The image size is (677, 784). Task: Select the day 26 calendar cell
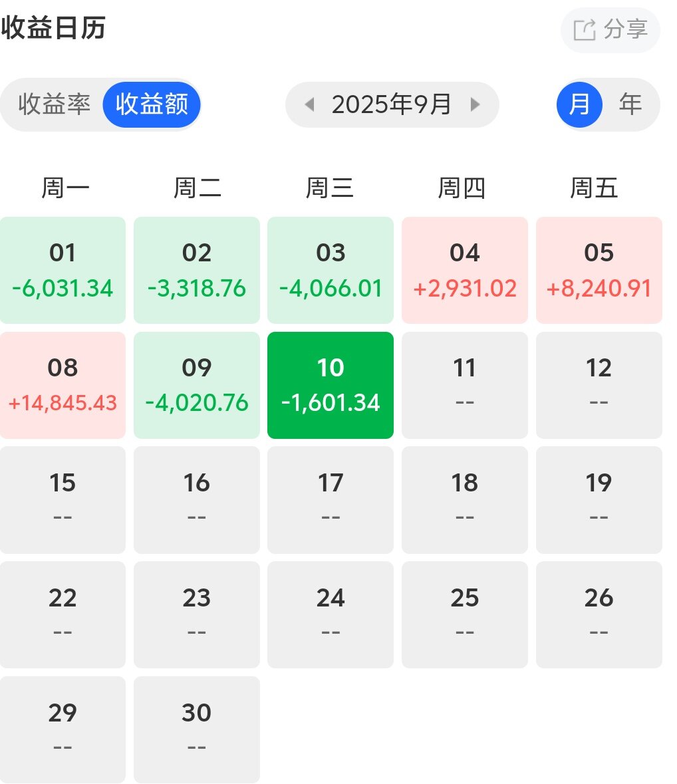tap(599, 614)
